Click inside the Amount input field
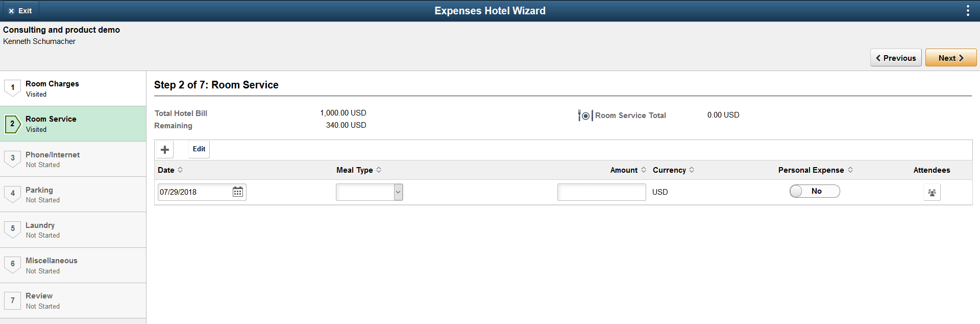Screen dimensions: 980x324 601,192
